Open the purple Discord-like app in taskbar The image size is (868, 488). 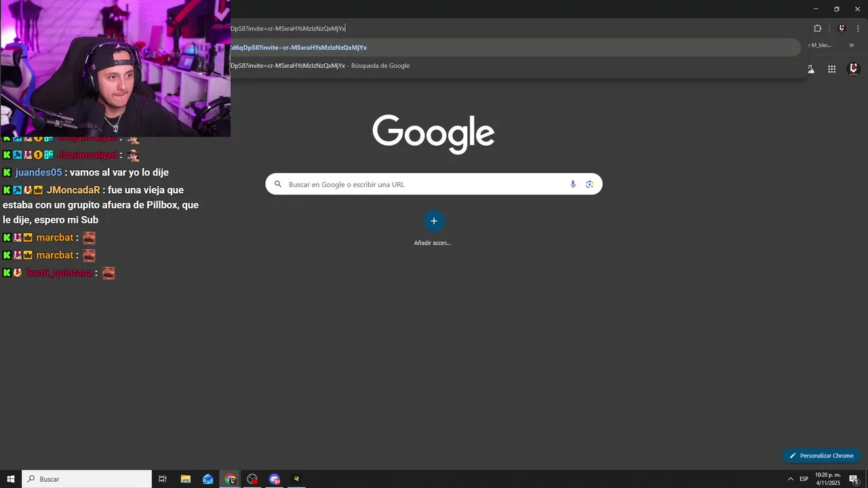[x=275, y=479]
